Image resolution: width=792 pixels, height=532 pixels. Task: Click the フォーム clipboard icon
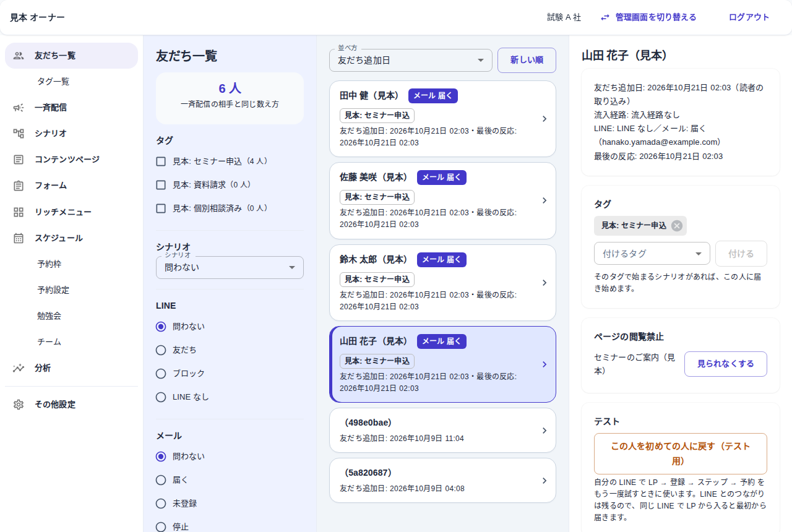pos(19,186)
